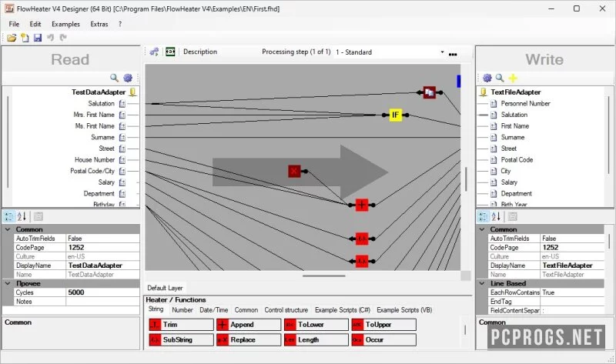Undo last action in toolbar
Image resolution: width=616 pixels, height=364 pixels.
click(50, 38)
